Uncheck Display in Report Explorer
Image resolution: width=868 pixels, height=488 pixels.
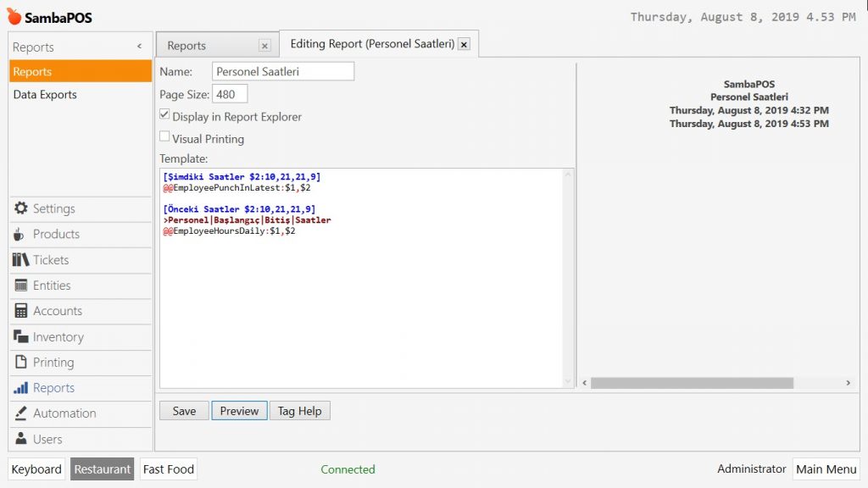pos(164,115)
